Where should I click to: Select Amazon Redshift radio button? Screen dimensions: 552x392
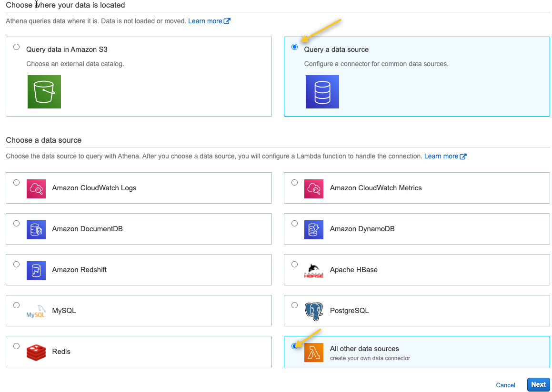tap(16, 264)
